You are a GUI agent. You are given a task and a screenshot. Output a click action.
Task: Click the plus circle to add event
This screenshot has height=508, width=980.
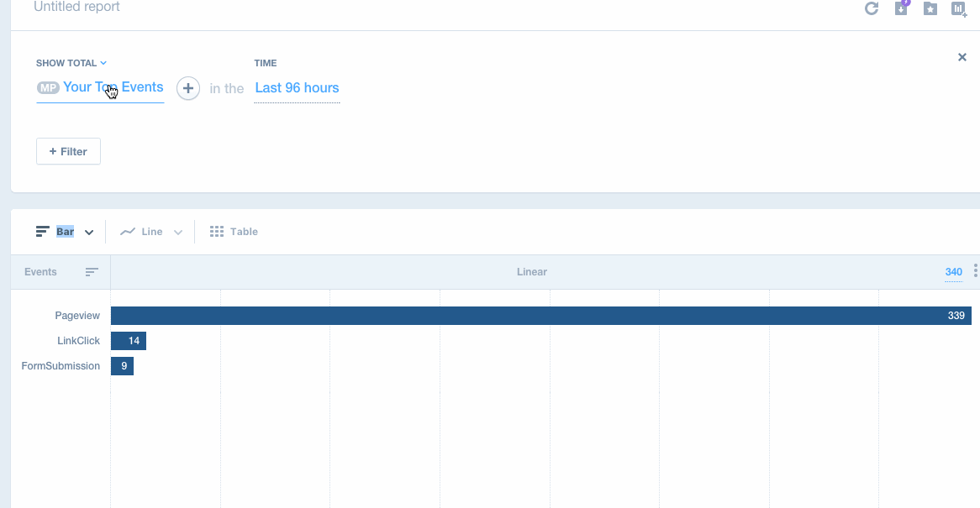tap(188, 88)
